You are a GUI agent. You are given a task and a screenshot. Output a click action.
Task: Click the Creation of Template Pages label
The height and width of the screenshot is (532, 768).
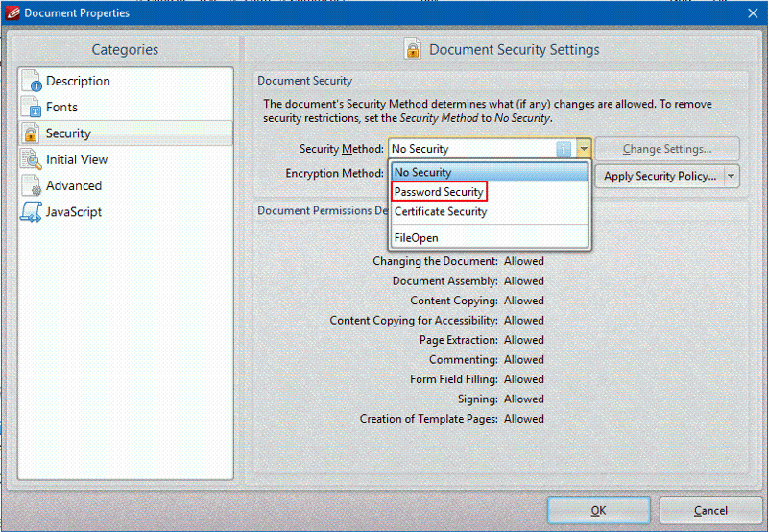click(429, 419)
